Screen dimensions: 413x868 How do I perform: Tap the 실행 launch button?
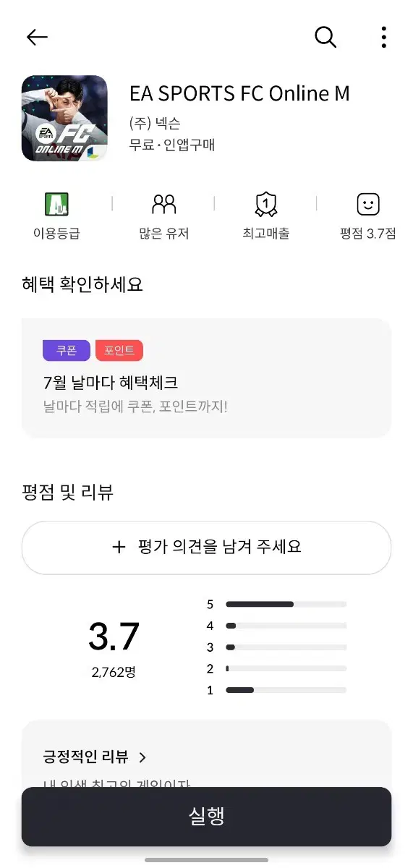pos(206,817)
